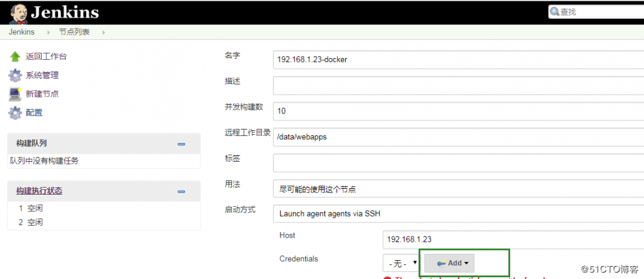644x279 pixels.
Task: Click the computer icon beside 新建节点
Action: [x=15, y=93]
